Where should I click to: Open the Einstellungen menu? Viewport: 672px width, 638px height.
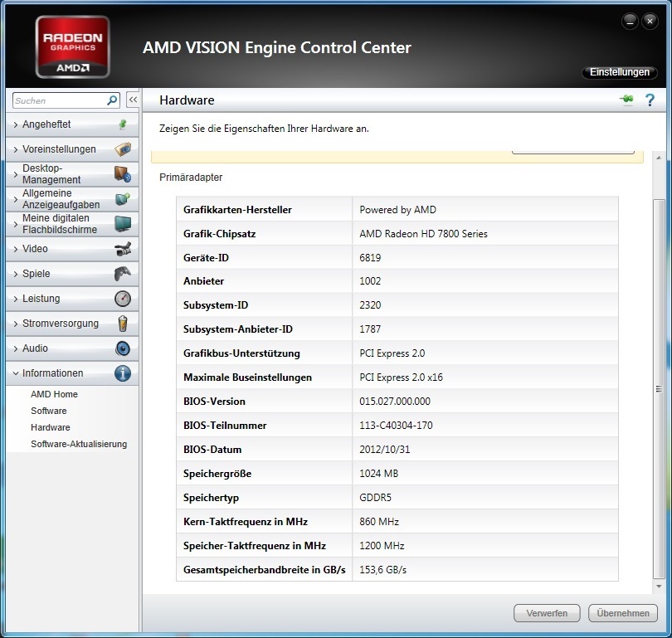click(x=619, y=72)
